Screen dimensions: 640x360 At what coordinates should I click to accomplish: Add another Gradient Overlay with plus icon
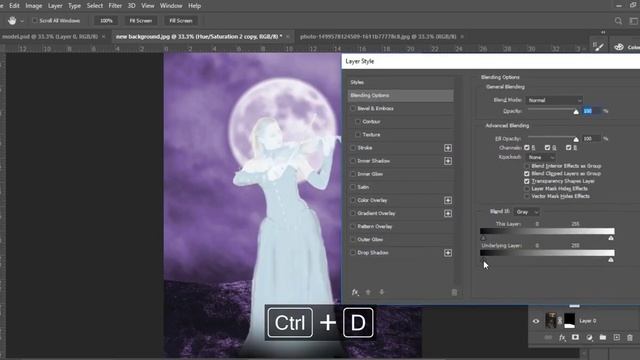[x=448, y=213]
